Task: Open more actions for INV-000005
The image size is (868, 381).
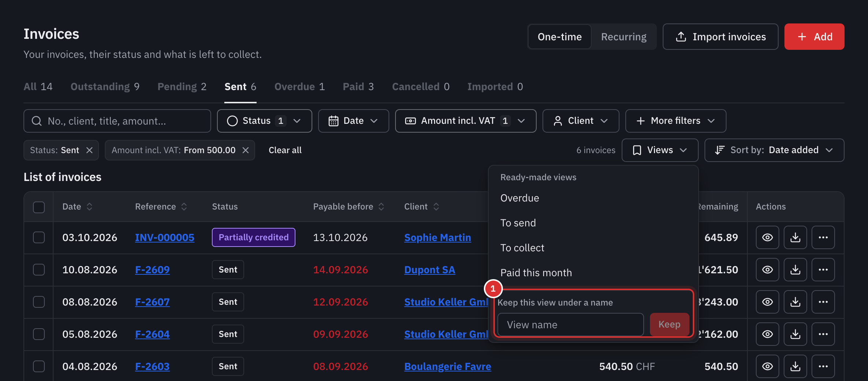Action: point(823,237)
